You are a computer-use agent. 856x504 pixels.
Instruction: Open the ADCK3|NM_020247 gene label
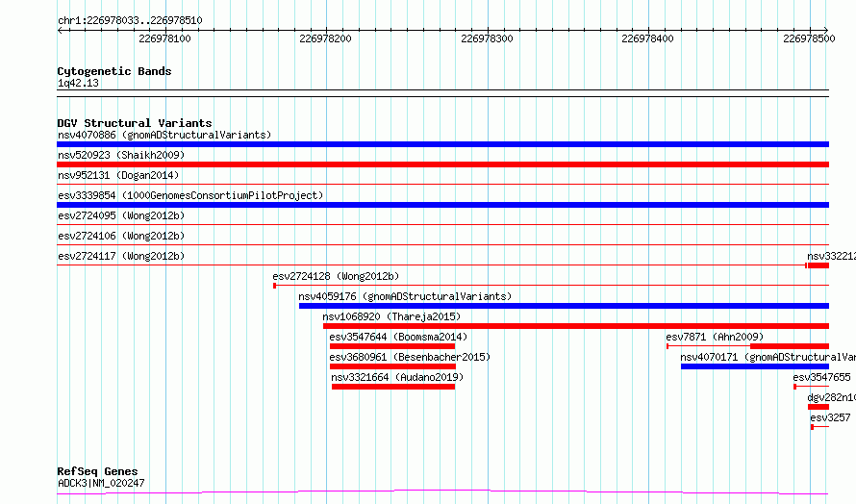point(101,483)
